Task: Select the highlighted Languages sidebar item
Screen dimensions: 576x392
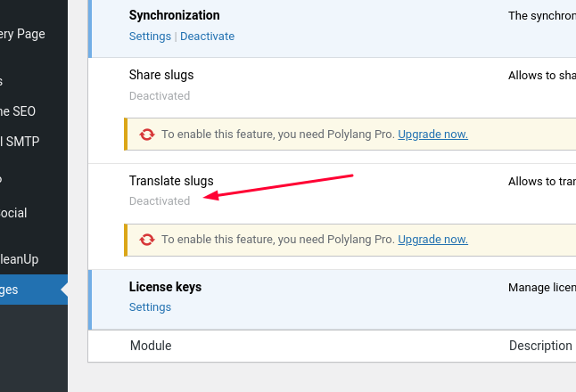Action: 34,290
